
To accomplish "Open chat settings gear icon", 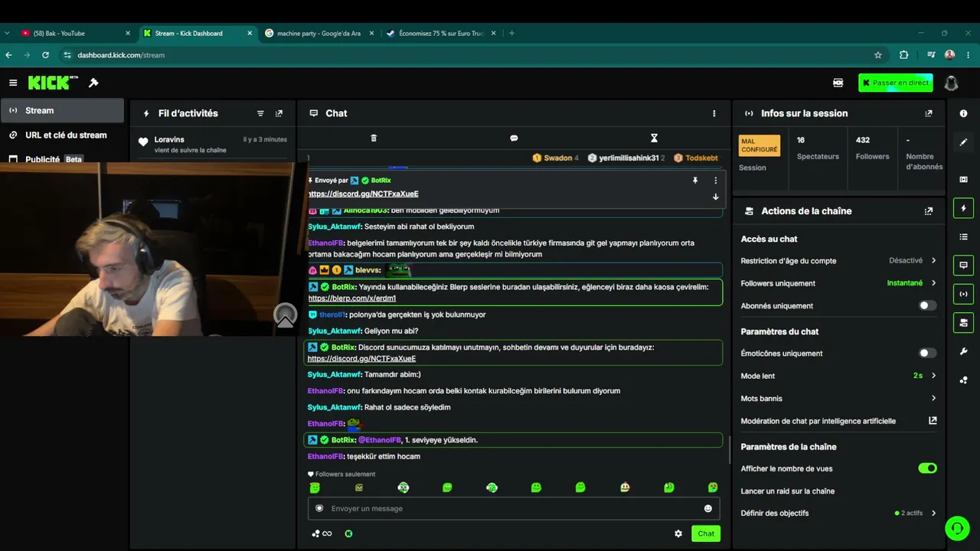I will pos(678,533).
